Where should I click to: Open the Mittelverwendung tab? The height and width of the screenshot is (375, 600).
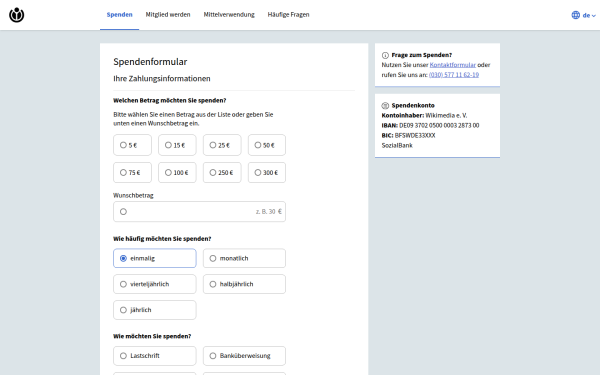(x=229, y=15)
